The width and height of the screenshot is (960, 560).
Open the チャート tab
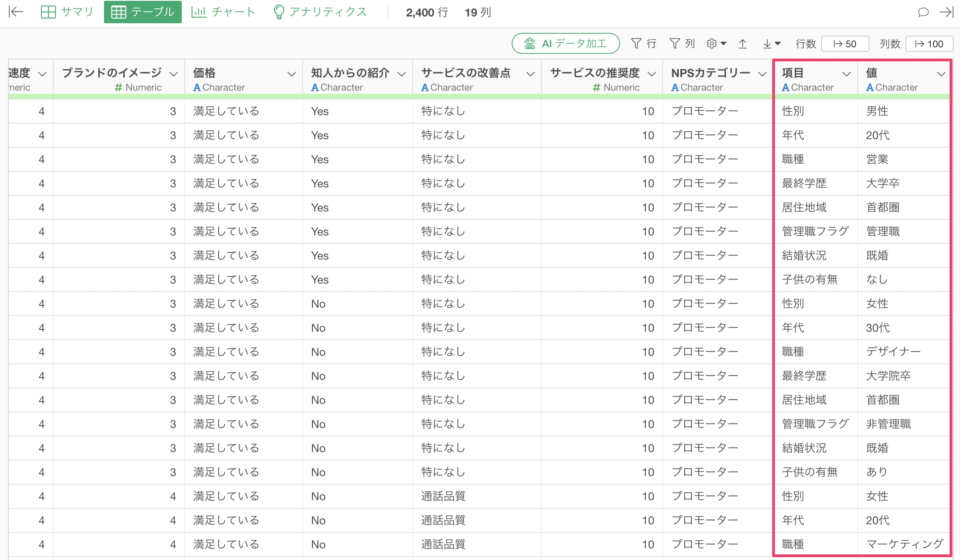[x=223, y=12]
